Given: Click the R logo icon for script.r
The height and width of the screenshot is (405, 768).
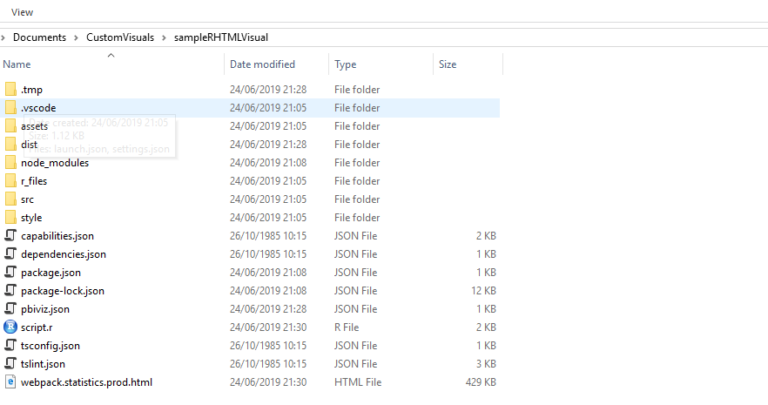Looking at the screenshot, I should coord(11,327).
